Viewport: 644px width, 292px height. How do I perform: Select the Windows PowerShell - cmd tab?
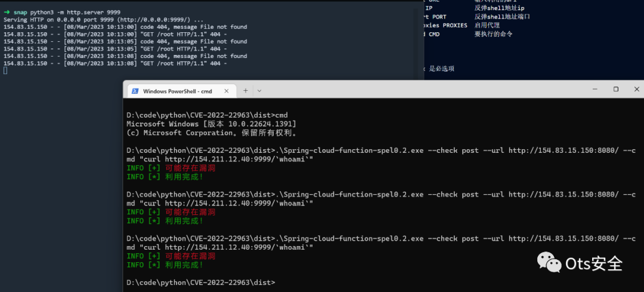[x=182, y=91]
